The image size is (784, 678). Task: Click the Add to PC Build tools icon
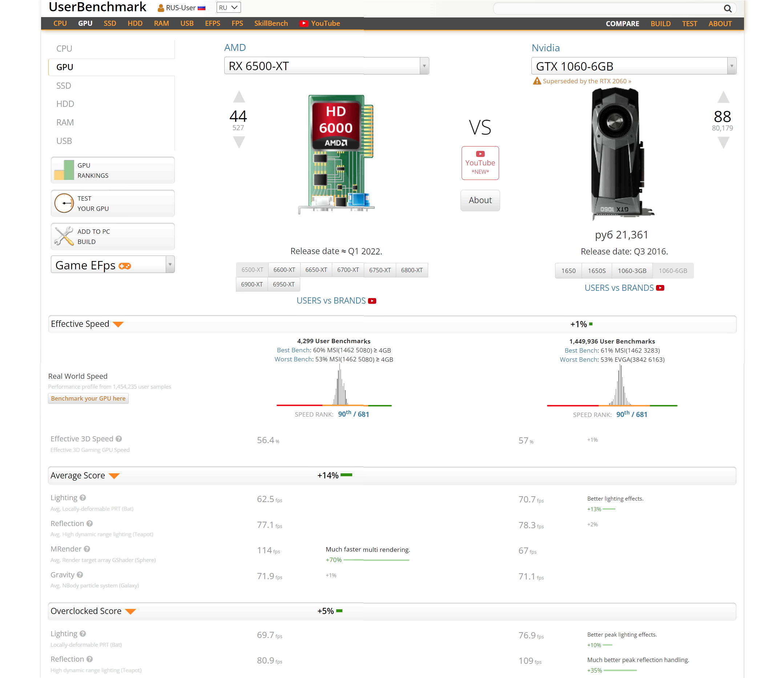(x=64, y=236)
